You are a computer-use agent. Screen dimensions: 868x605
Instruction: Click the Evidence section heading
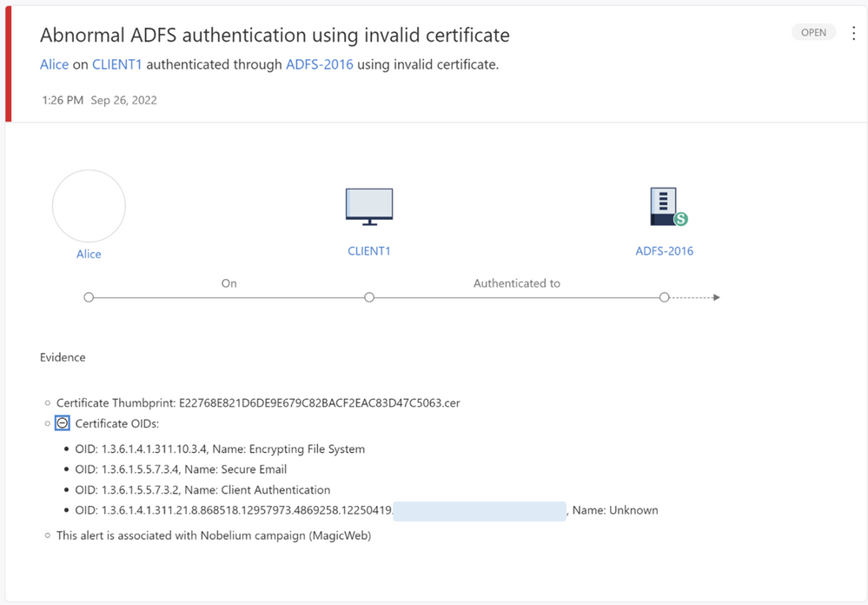(63, 357)
